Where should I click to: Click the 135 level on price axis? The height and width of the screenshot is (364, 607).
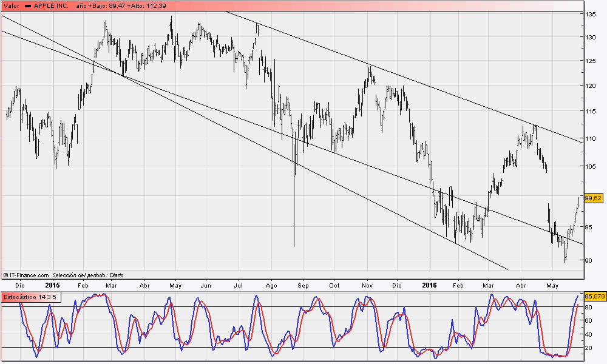click(589, 13)
